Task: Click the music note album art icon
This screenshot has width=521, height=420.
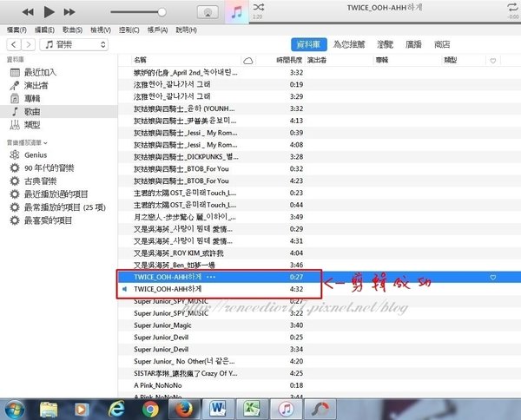Action: pyautogui.click(x=236, y=12)
